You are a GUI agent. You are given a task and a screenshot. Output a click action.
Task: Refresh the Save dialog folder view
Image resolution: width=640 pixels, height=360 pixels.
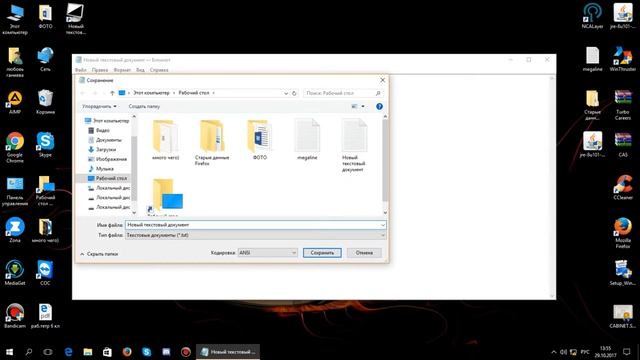(294, 93)
